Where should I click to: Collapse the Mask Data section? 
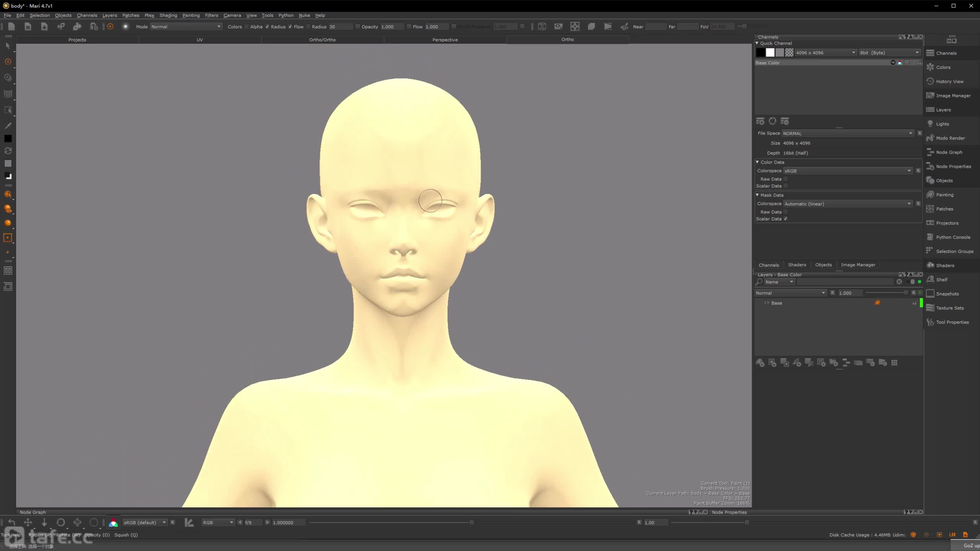coord(757,195)
